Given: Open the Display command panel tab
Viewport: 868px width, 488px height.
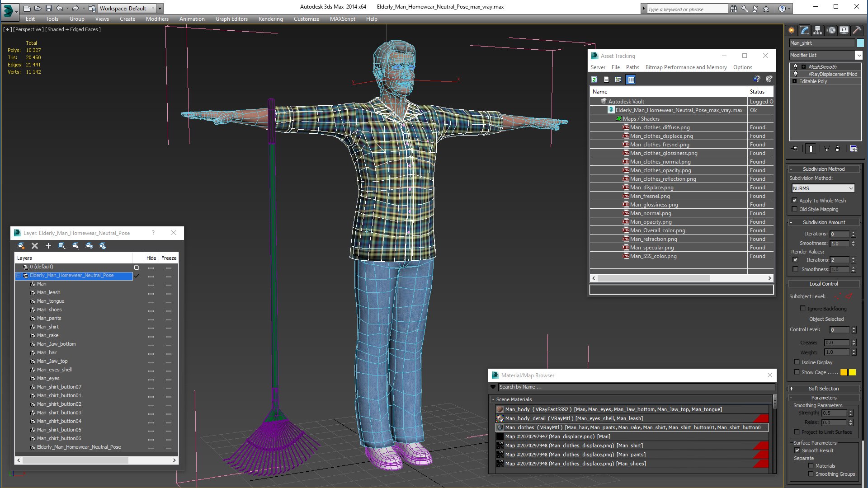Looking at the screenshot, I should 844,30.
